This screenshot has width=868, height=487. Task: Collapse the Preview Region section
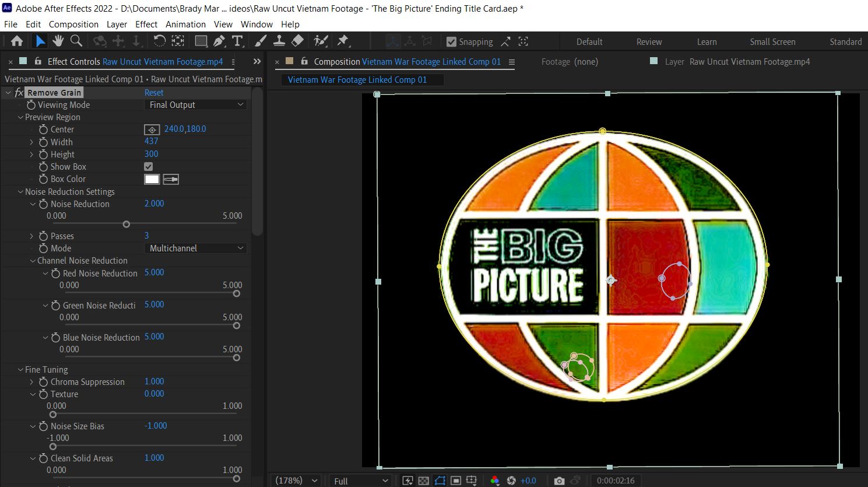click(x=20, y=117)
